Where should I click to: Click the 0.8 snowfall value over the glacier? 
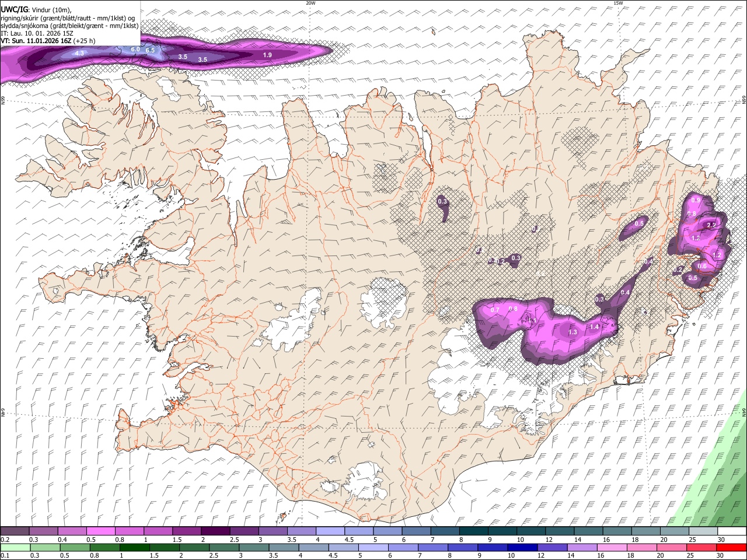point(513,309)
